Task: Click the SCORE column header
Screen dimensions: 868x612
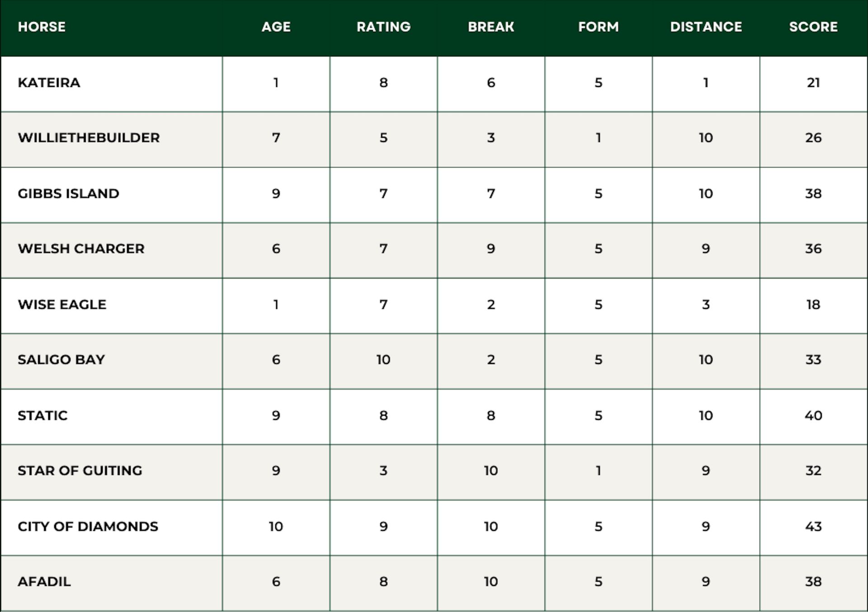Action: [x=813, y=27]
